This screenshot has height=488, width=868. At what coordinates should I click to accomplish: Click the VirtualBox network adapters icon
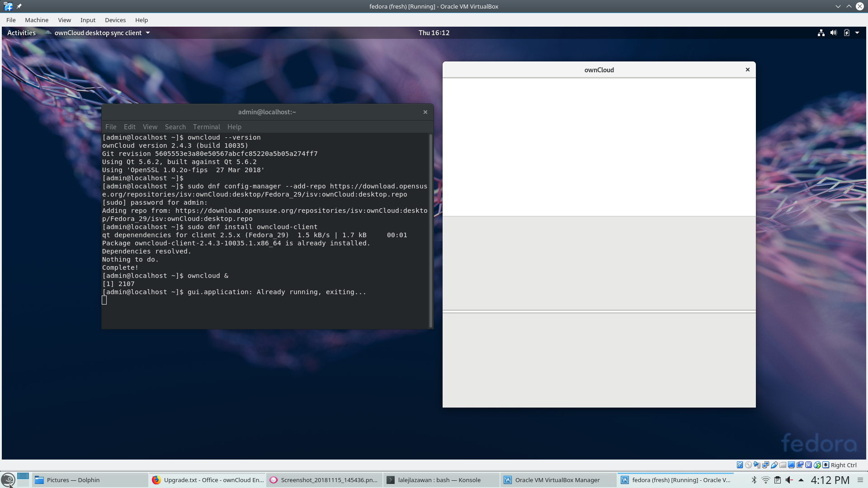click(765, 465)
